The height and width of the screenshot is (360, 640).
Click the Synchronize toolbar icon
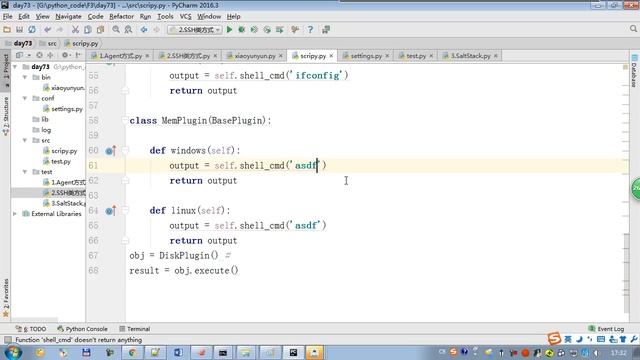pos(32,29)
